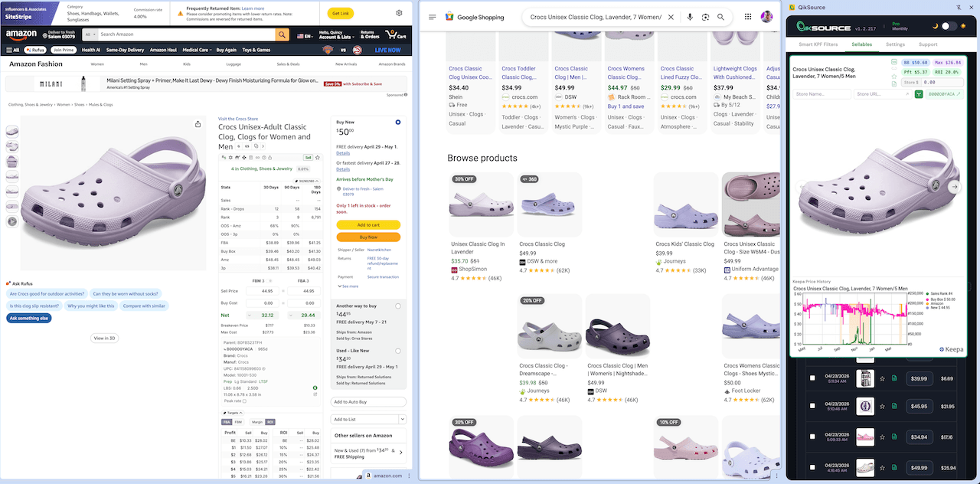Check the $34.94 row checkbox

(x=812, y=437)
